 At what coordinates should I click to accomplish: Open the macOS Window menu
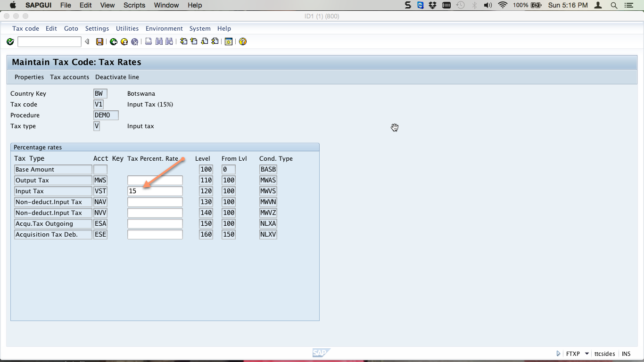click(166, 5)
